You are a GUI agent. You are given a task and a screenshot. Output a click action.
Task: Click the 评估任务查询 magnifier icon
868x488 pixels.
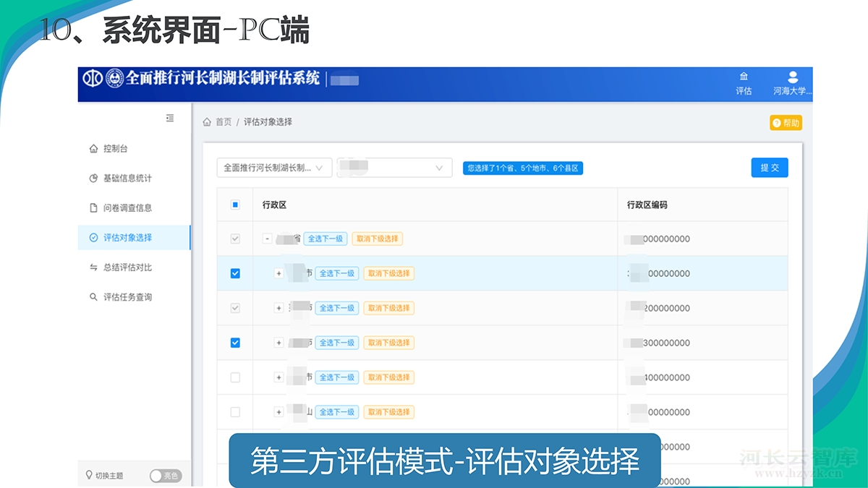pos(93,297)
